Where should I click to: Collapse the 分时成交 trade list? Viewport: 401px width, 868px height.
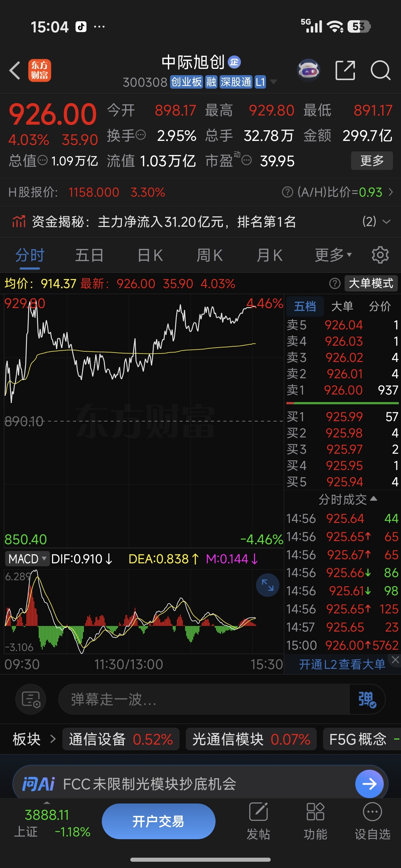pos(347,499)
